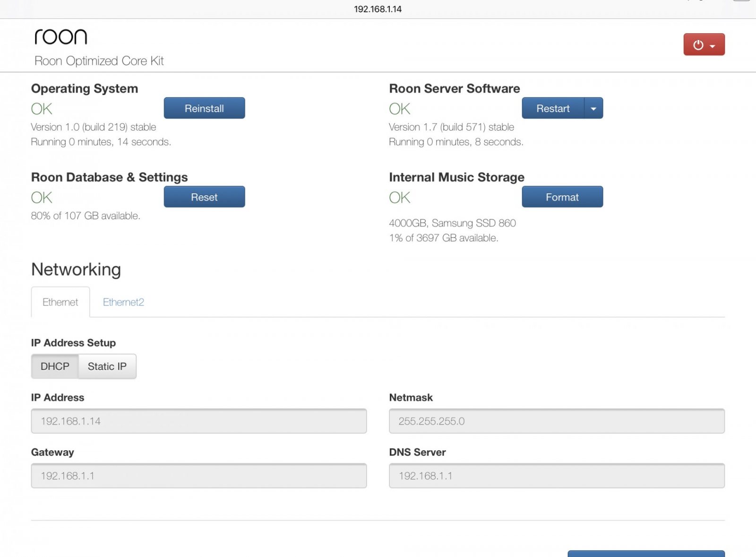Restart Roon Server Software
Viewport: 756px width, 557px height.
tap(553, 108)
